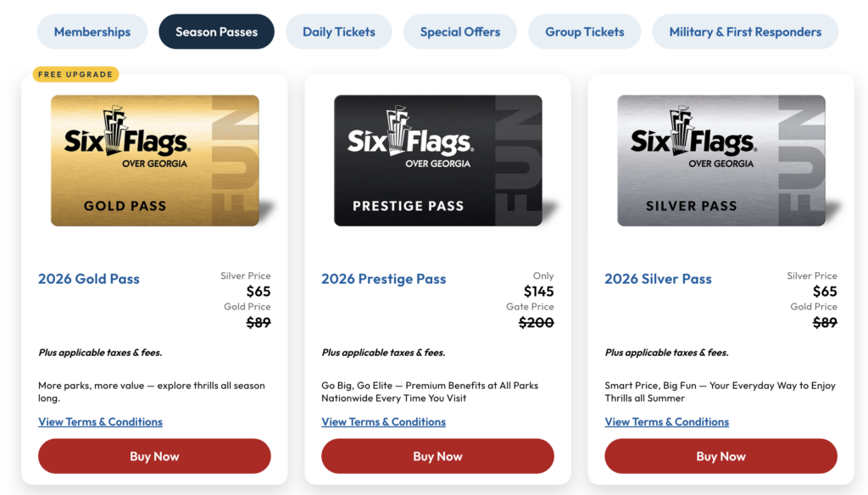The width and height of the screenshot is (868, 495).
Task: Click the 2026 Silver Pass title link
Action: (657, 279)
